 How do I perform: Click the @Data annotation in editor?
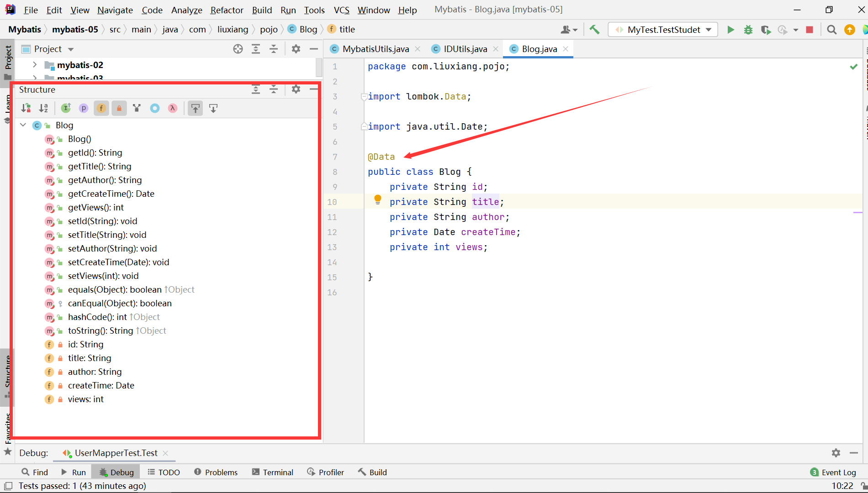pyautogui.click(x=381, y=157)
